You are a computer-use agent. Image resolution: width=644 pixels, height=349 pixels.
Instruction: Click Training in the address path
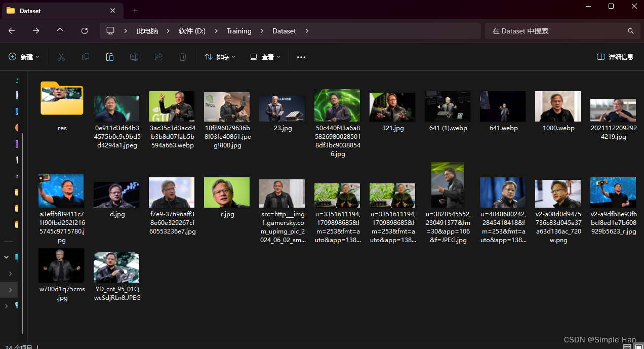[x=239, y=31]
